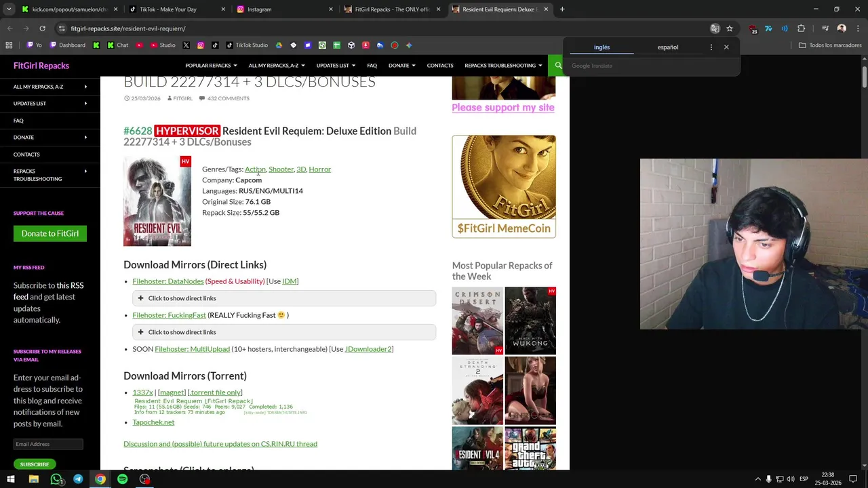868x488 pixels.
Task: Click the green search icon on site header
Action: coord(559,66)
